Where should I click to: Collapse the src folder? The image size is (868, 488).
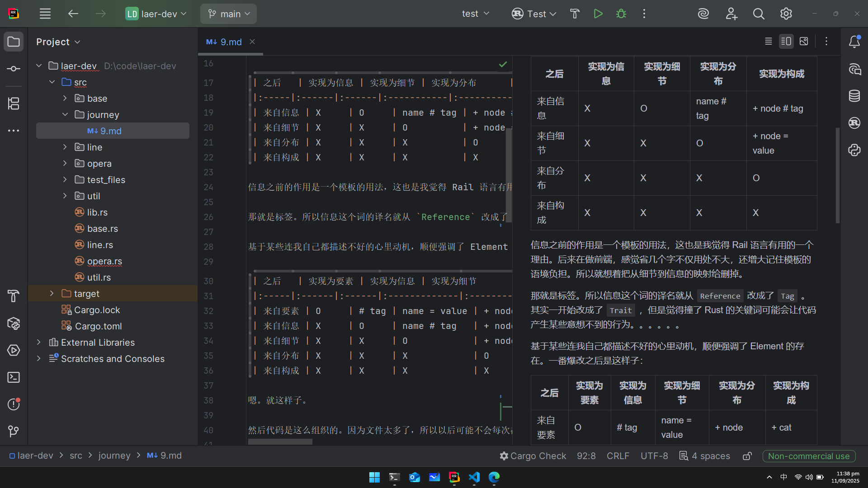click(52, 82)
